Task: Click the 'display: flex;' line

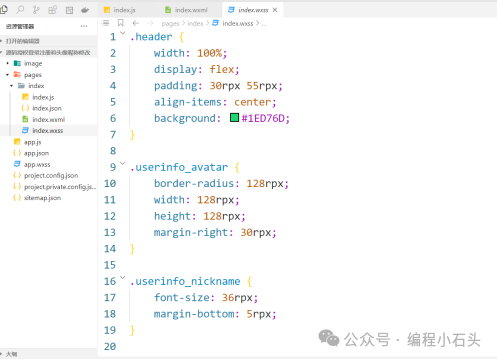Action: 197,69
